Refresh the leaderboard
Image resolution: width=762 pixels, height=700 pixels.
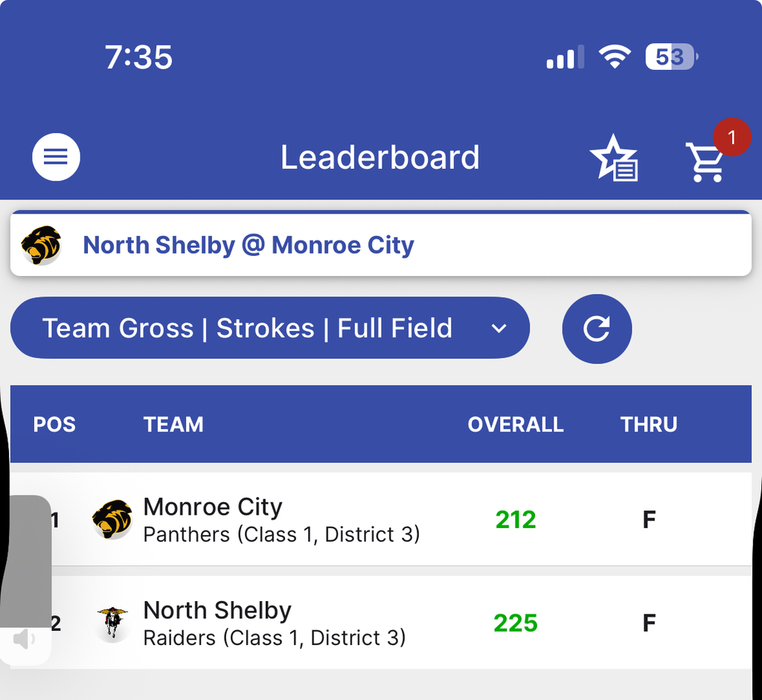[597, 328]
